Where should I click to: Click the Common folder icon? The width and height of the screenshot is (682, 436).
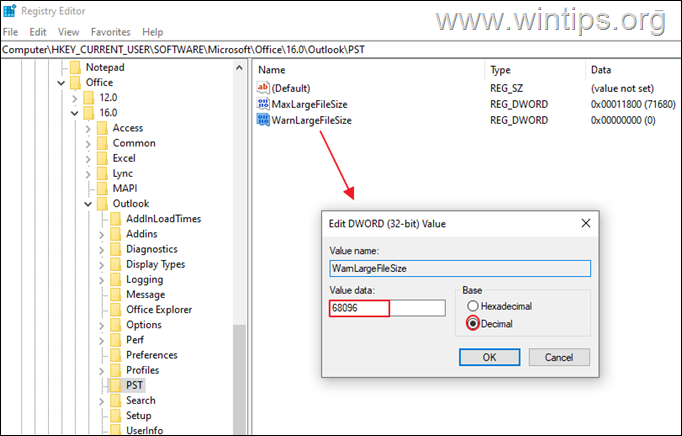[102, 143]
